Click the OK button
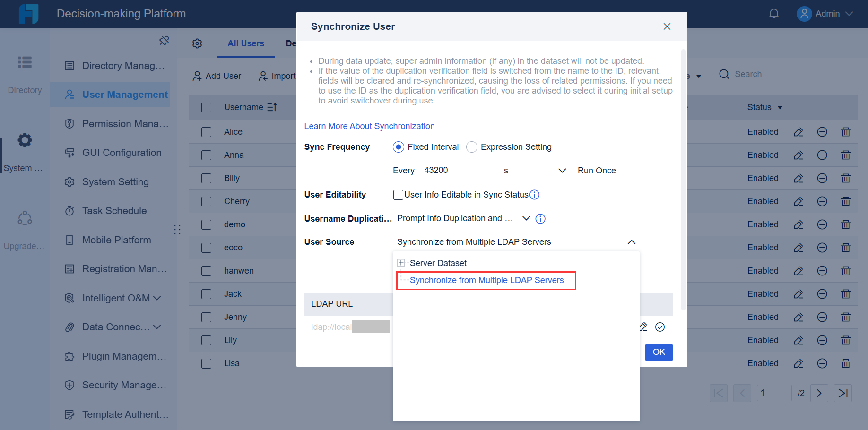The width and height of the screenshot is (868, 430). pos(659,352)
